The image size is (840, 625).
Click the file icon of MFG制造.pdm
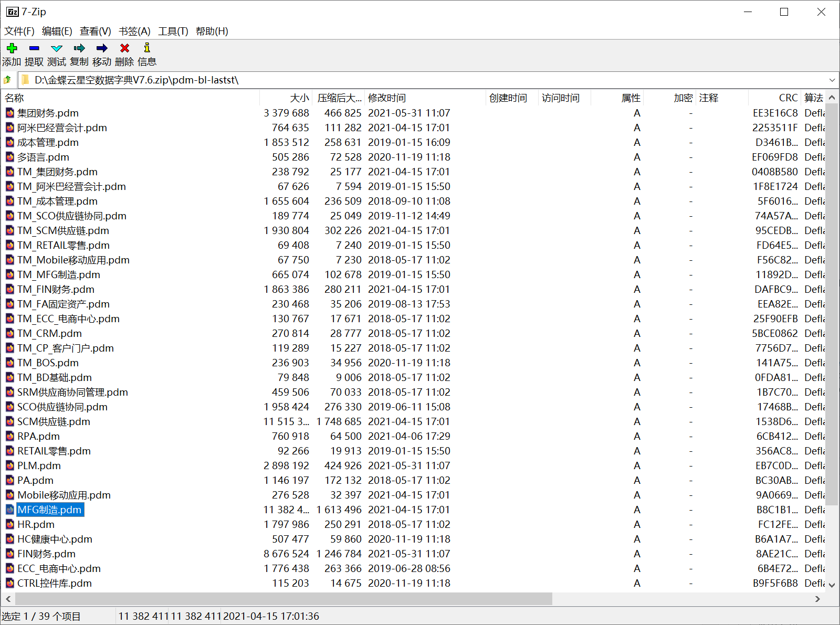[x=10, y=510]
